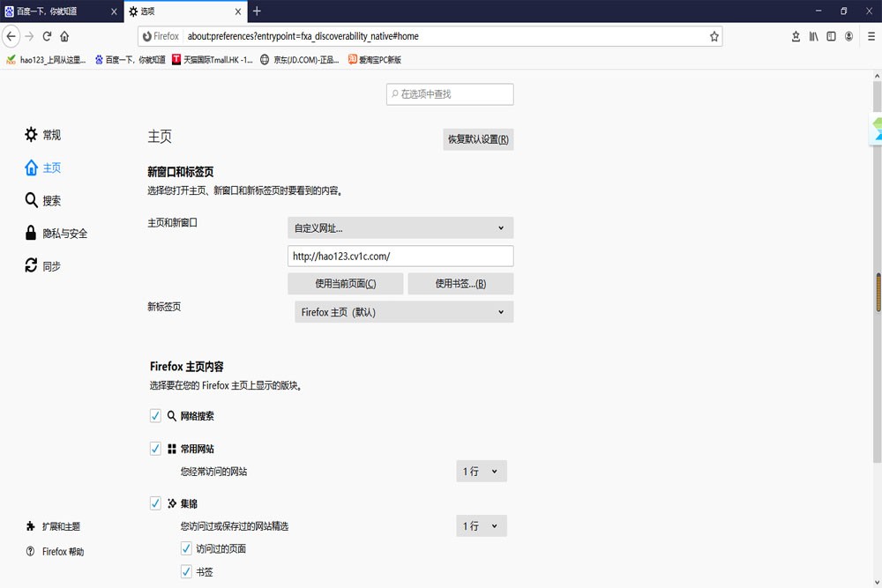Toggle the 常用网站 checkbox
Screen dimensions: 882x588
point(155,449)
